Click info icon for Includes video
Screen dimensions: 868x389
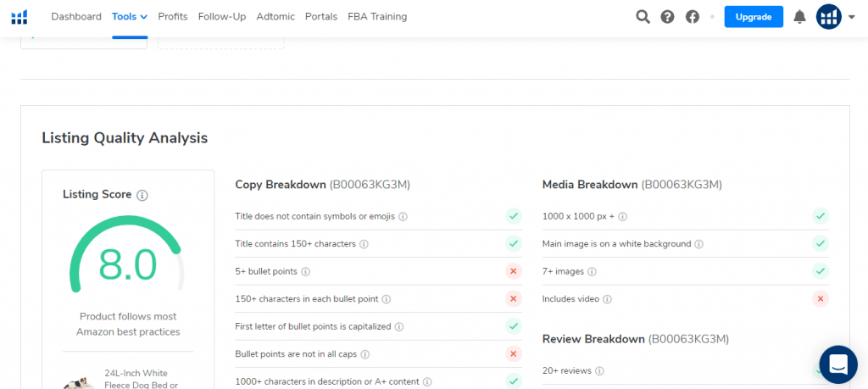point(607,299)
